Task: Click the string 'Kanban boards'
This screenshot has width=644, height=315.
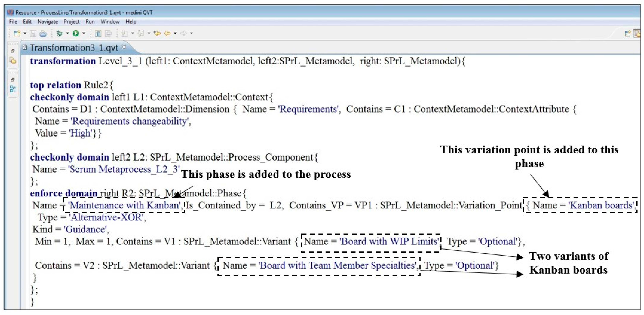Action: (x=601, y=205)
